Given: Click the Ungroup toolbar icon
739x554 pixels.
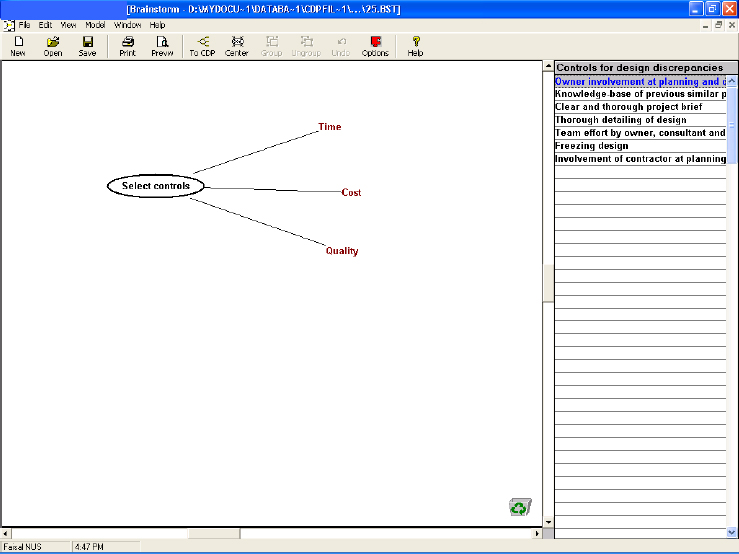Looking at the screenshot, I should [x=306, y=46].
